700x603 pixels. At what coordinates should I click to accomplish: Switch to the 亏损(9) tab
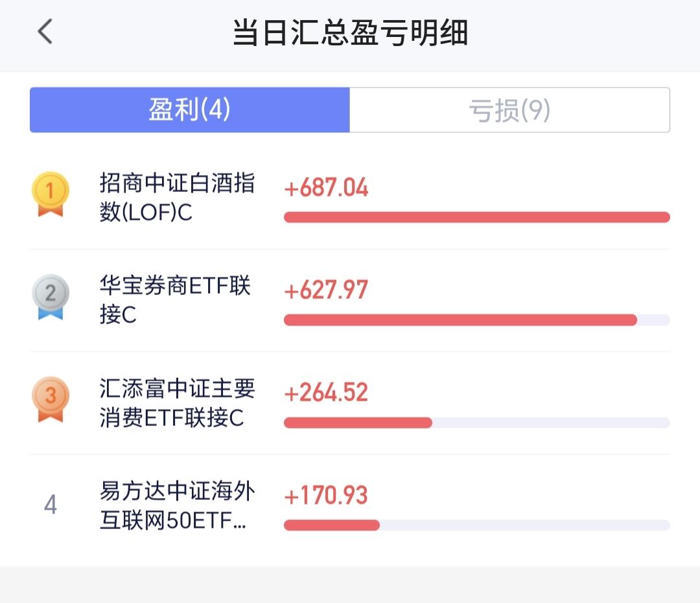tap(509, 110)
